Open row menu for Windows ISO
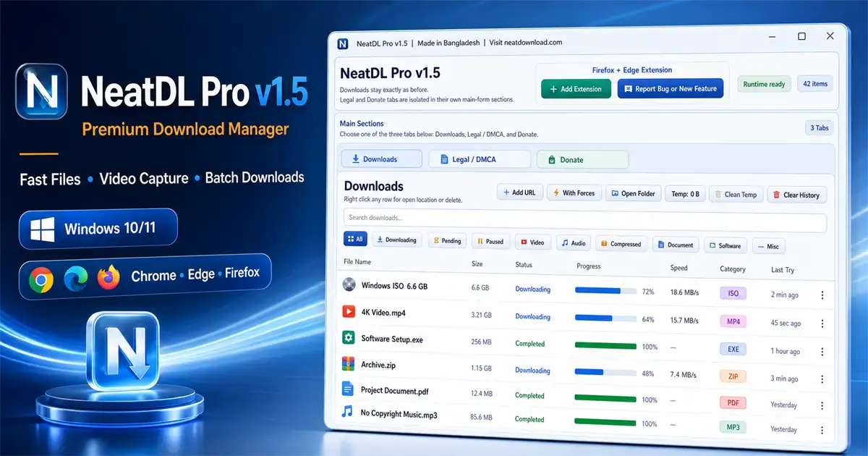 tap(822, 295)
